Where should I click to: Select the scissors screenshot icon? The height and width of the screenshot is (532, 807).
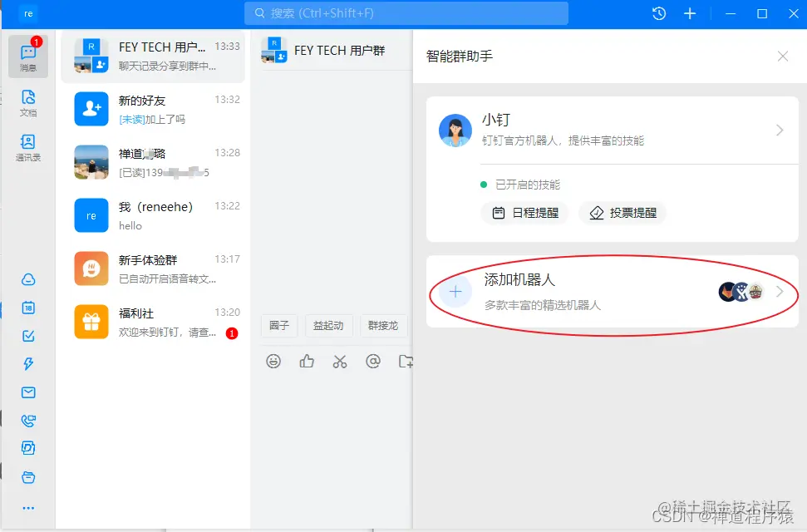click(x=339, y=362)
